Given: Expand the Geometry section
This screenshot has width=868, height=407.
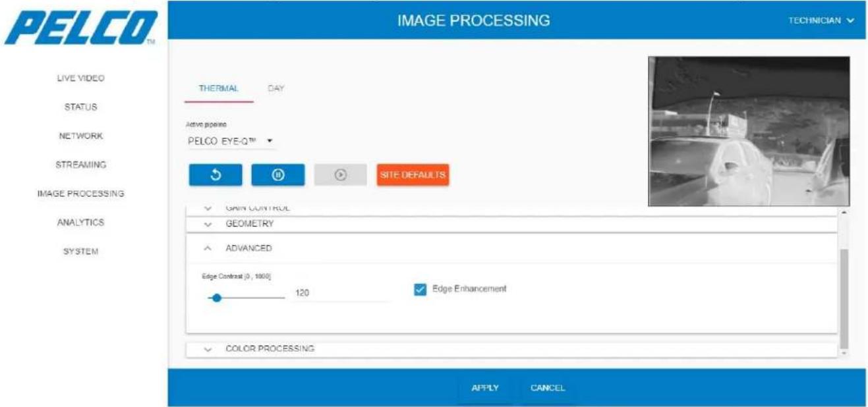Looking at the screenshot, I should 512,224.
